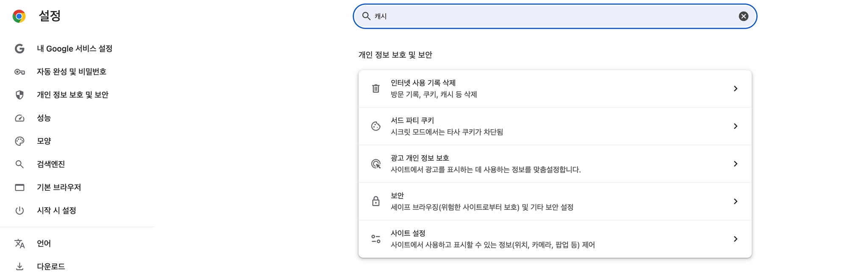Click the trash icon for clearing browsing data
868x276 pixels.
pyautogui.click(x=376, y=89)
